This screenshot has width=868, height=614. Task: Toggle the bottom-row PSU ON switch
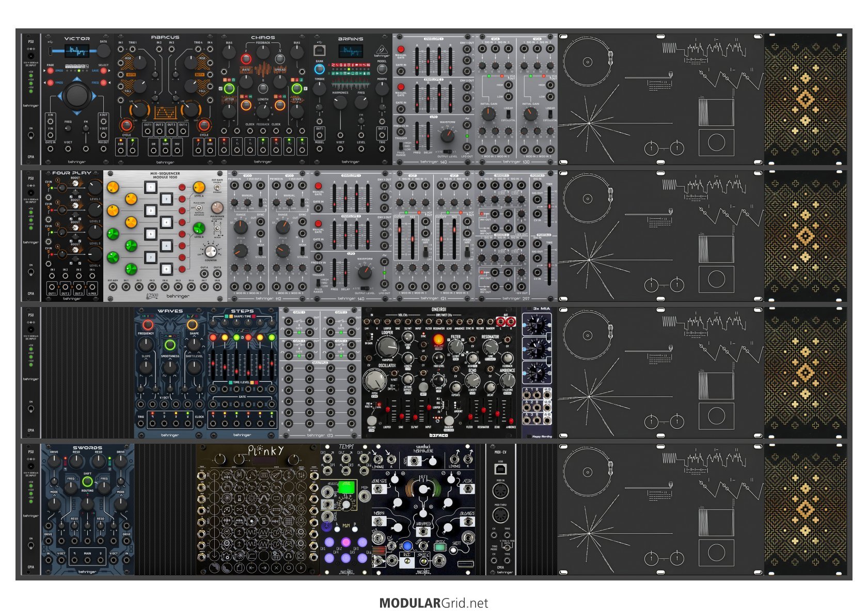pyautogui.click(x=31, y=546)
